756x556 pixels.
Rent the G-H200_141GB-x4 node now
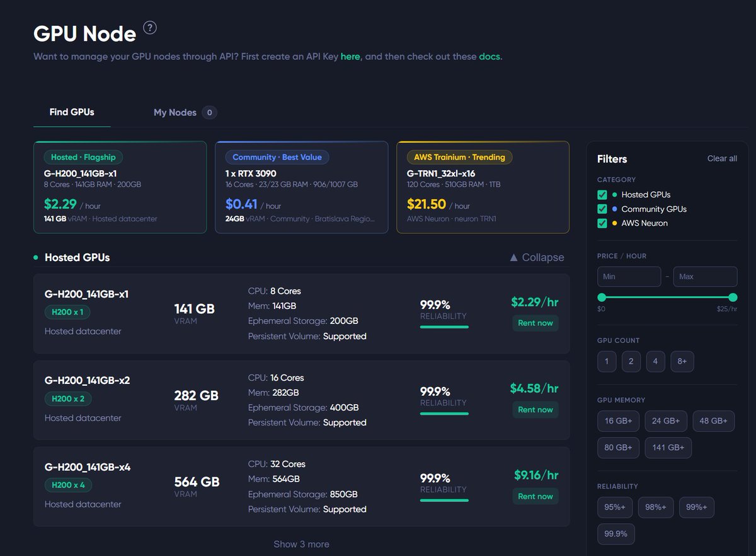point(535,496)
